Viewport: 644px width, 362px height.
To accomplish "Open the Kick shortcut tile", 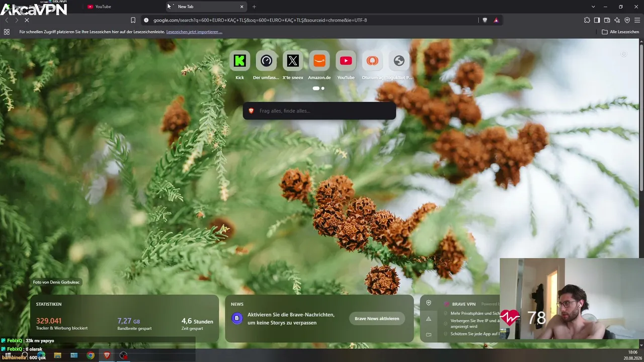I will pyautogui.click(x=239, y=61).
